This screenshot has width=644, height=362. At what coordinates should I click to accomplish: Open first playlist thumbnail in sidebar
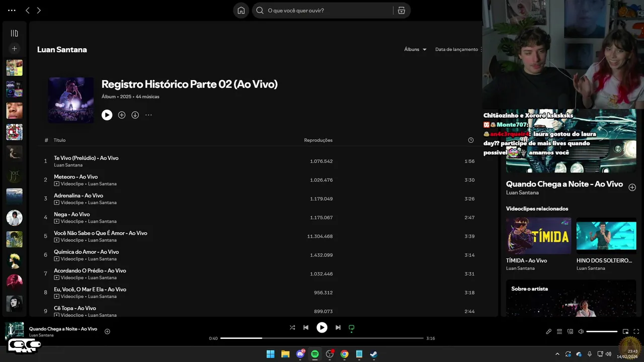[x=14, y=68]
